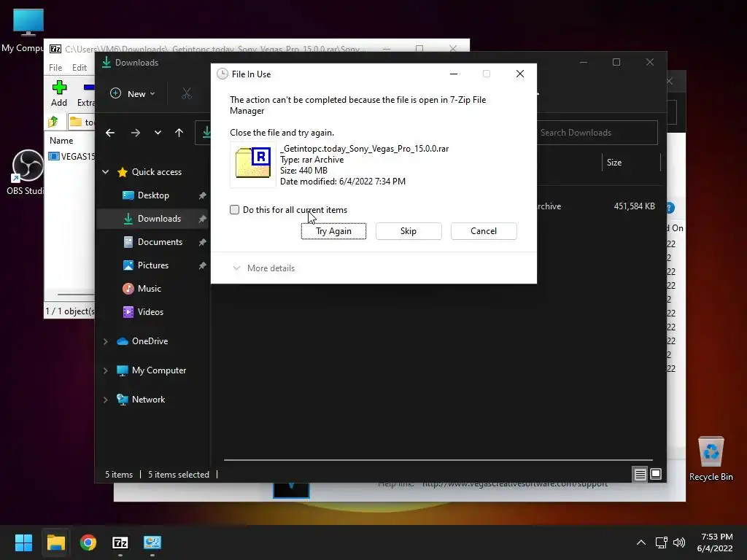747x560 pixels.
Task: Go up one folder level in Explorer
Action: pyautogui.click(x=179, y=133)
